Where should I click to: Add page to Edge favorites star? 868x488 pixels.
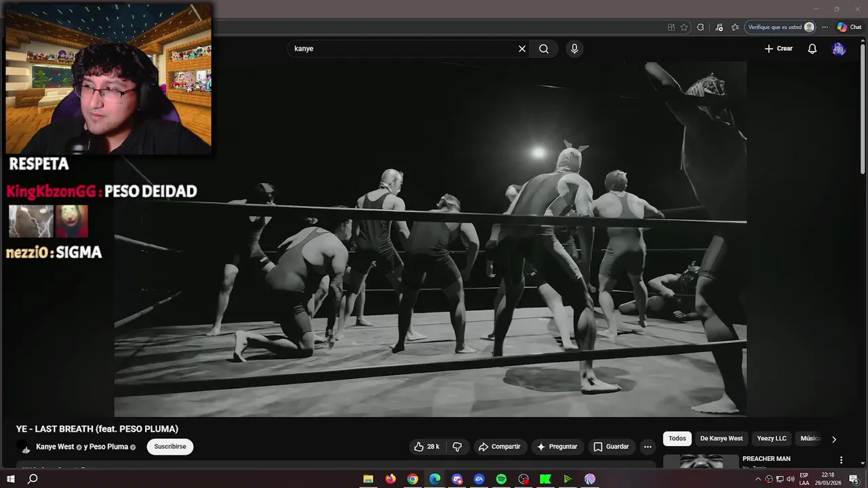684,27
